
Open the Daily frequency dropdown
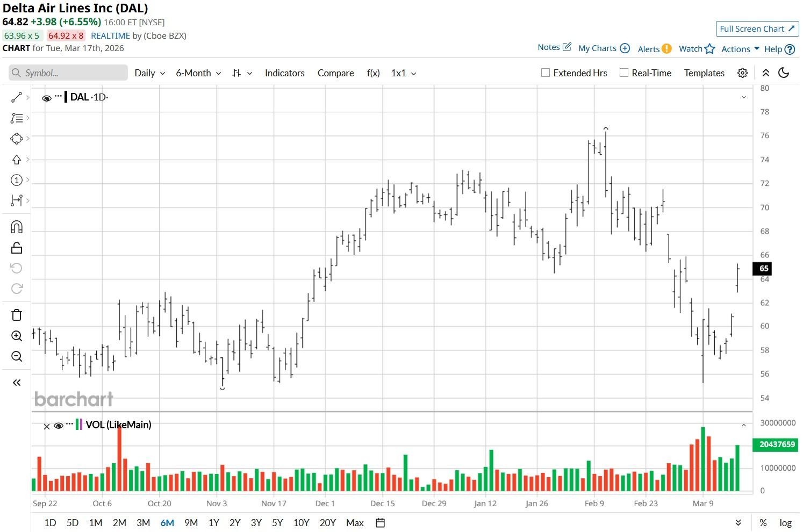150,73
